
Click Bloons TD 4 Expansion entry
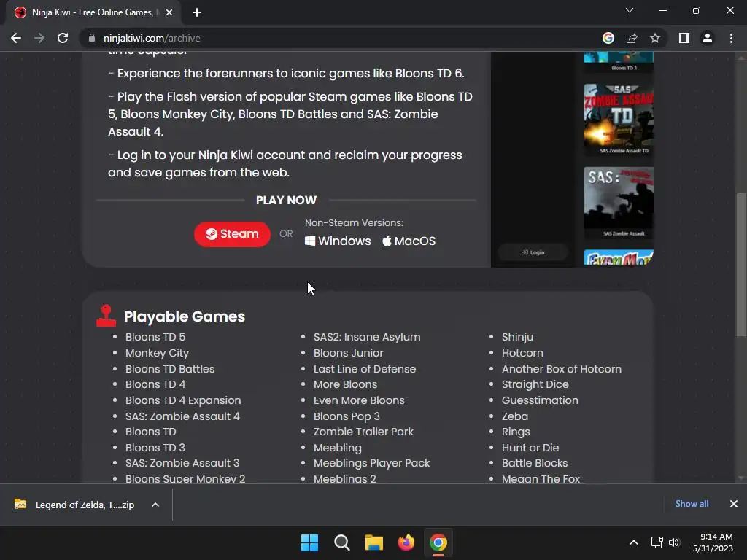tap(183, 400)
